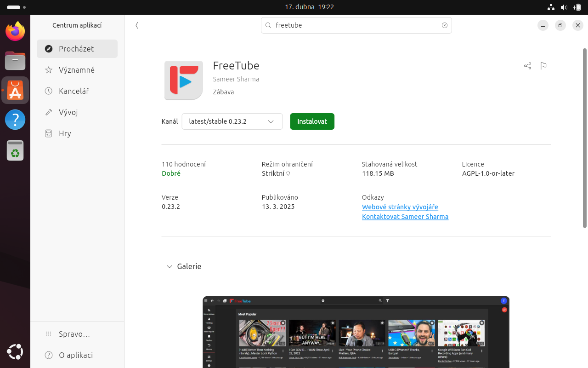Click the Publikováno label
The width and height of the screenshot is (588, 368).
tap(280, 197)
